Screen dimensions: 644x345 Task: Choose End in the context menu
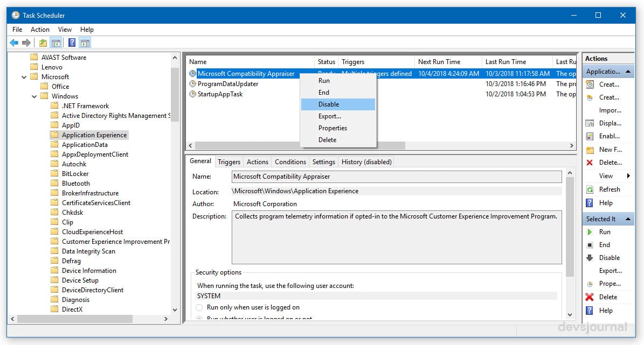[338, 93]
